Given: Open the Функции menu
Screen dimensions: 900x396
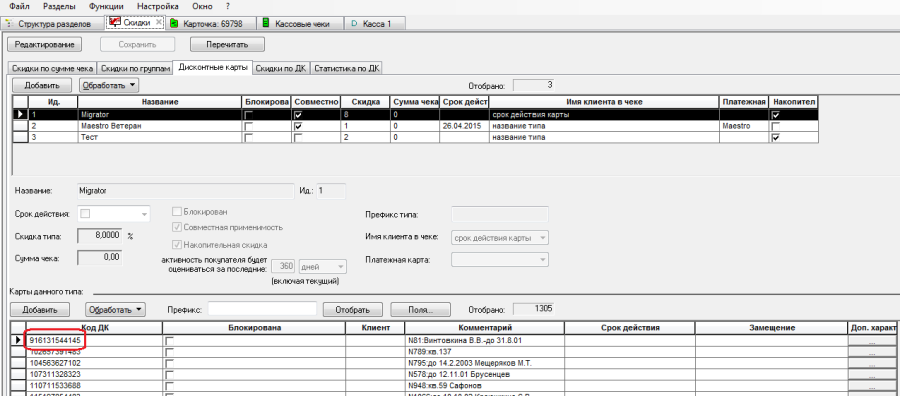Looking at the screenshot, I should point(106,6).
